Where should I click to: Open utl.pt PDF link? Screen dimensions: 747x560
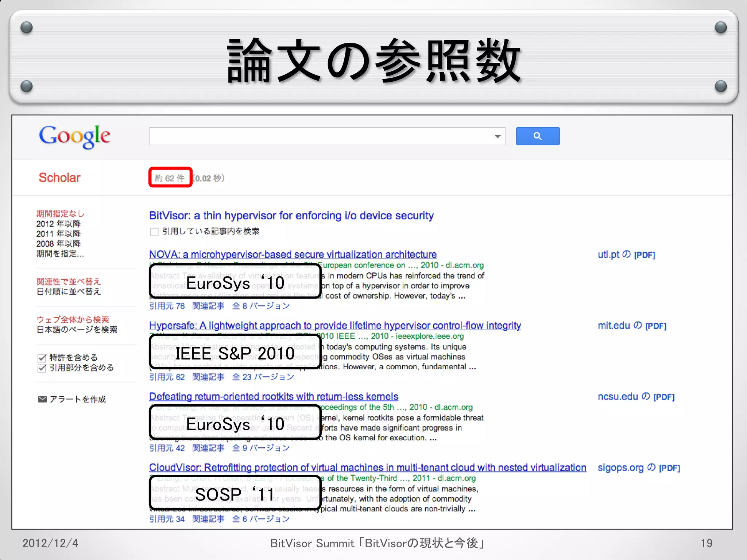pyautogui.click(x=626, y=254)
